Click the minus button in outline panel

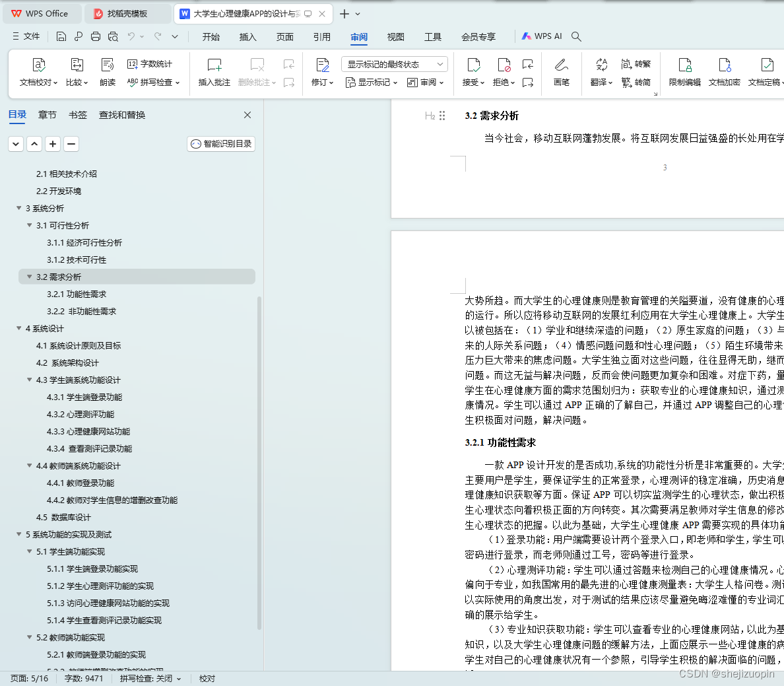pos(71,144)
